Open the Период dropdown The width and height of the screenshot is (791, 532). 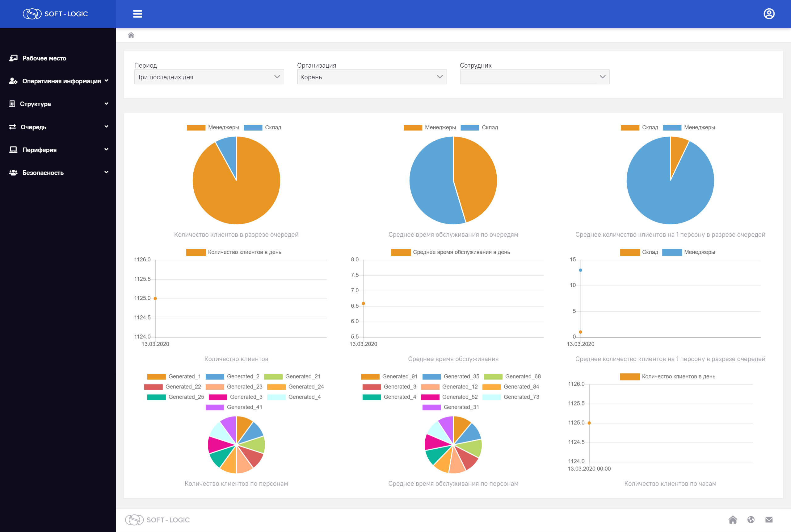click(x=209, y=77)
